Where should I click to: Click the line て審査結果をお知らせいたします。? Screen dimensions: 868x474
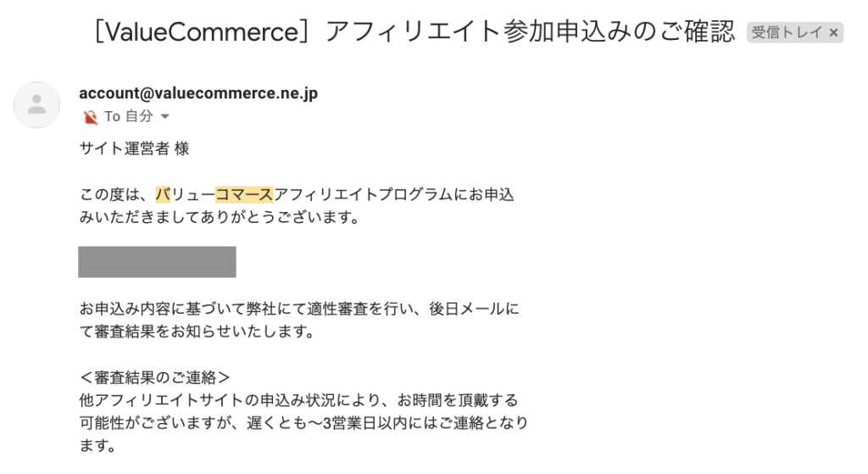pos(197,332)
